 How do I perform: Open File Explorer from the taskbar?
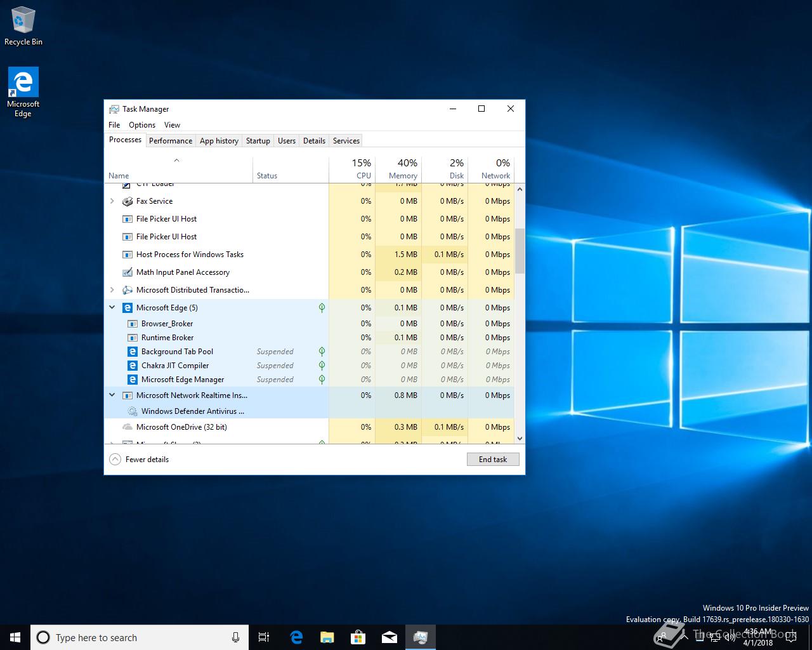coord(327,637)
